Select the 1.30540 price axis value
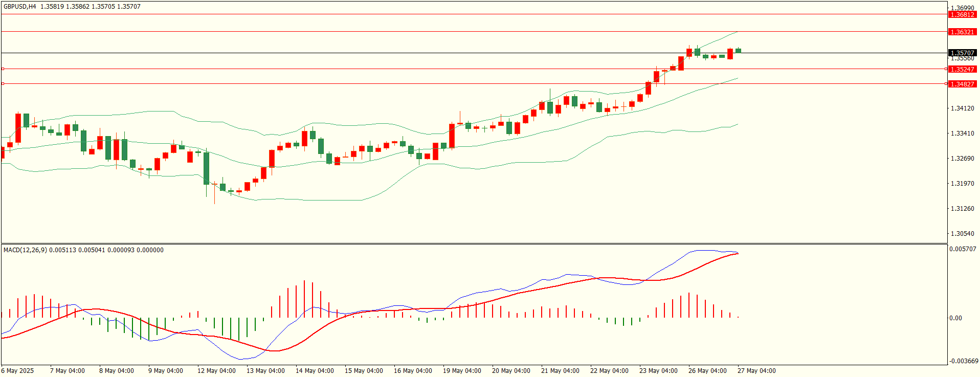The image size is (980, 377). tap(962, 234)
